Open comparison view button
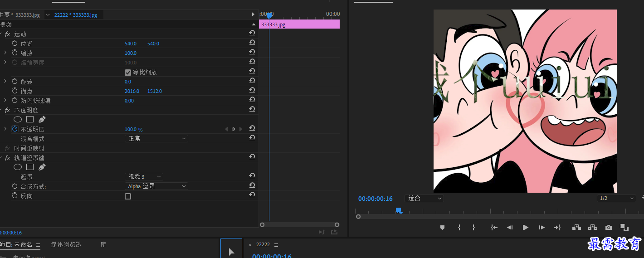The height and width of the screenshot is (258, 644). [x=624, y=228]
